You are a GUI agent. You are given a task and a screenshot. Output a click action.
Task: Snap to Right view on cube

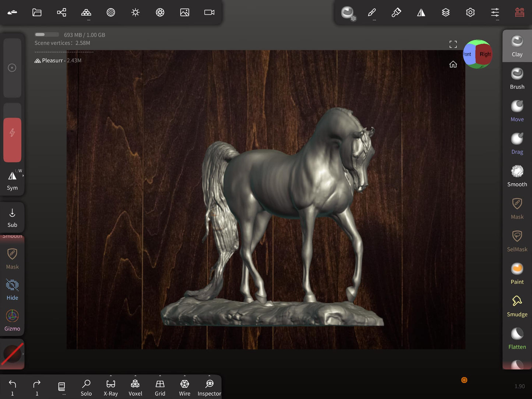[485, 54]
